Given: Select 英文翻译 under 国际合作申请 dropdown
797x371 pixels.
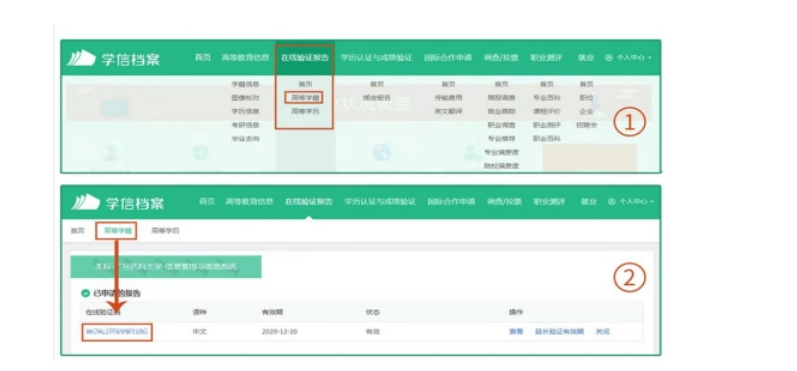Looking at the screenshot, I should tap(448, 111).
